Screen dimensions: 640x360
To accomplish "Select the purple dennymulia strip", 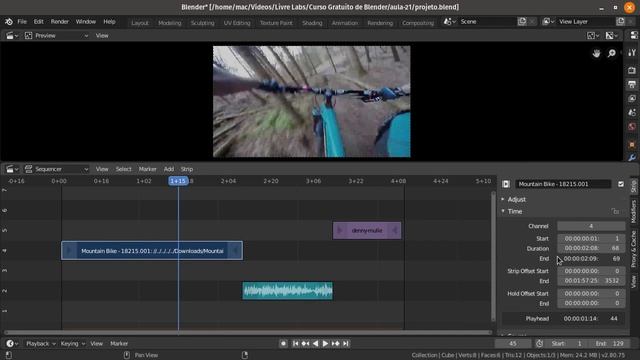I will (367, 231).
